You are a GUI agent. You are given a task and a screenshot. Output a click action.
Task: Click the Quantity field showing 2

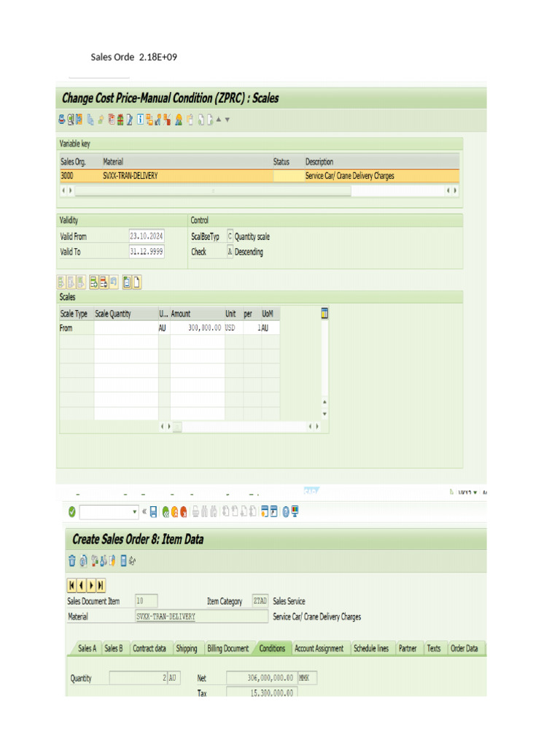[x=138, y=678]
